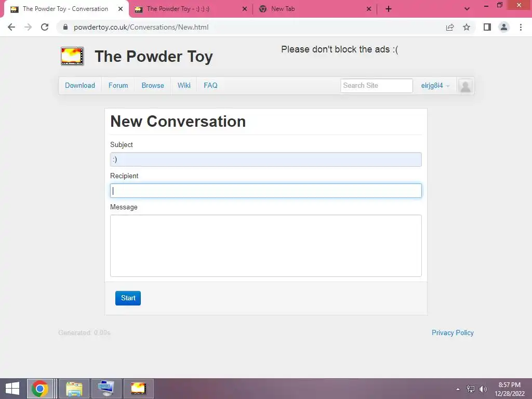Focus the Search Site field

376,86
